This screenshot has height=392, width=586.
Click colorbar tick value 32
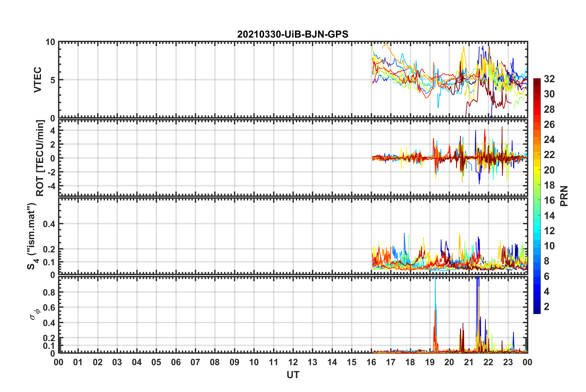click(x=549, y=79)
